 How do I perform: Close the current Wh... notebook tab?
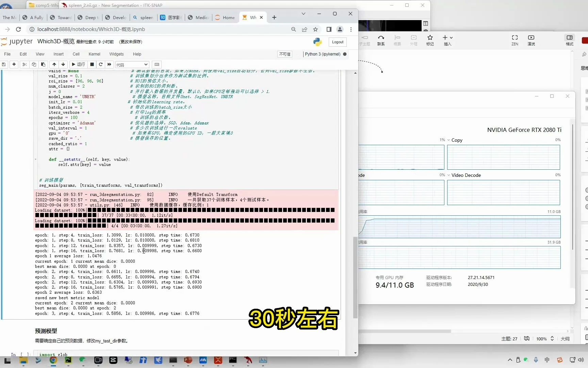click(x=261, y=17)
